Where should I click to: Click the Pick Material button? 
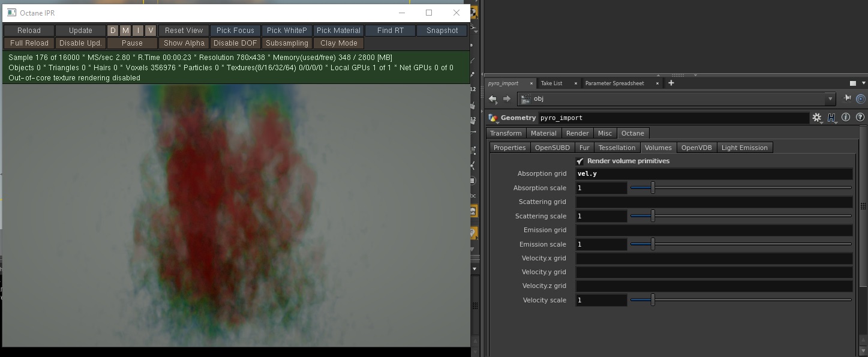[339, 31]
